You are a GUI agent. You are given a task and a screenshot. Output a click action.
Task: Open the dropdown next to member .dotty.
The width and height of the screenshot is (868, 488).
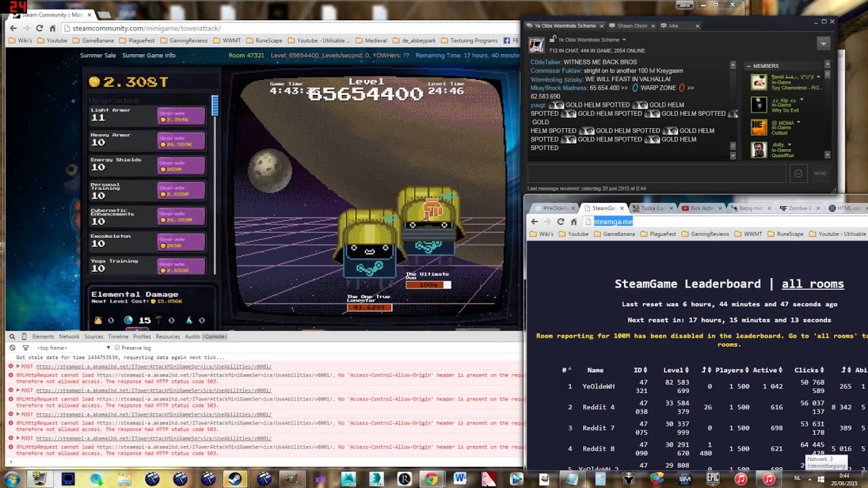[x=790, y=144]
